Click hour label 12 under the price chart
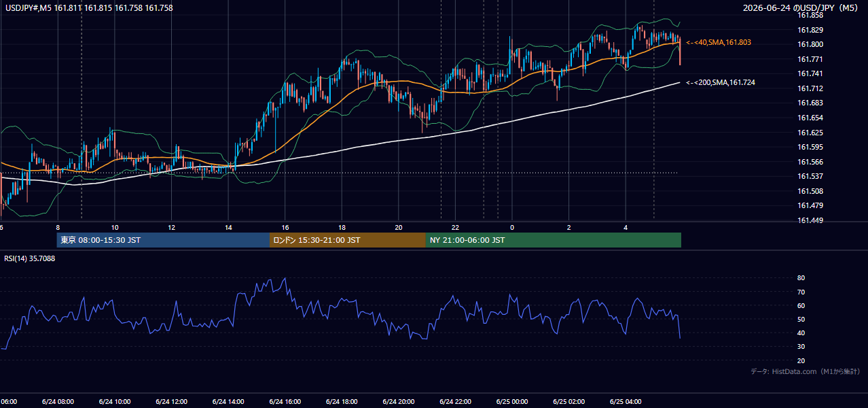Image resolution: width=868 pixels, height=408 pixels. coord(172,227)
